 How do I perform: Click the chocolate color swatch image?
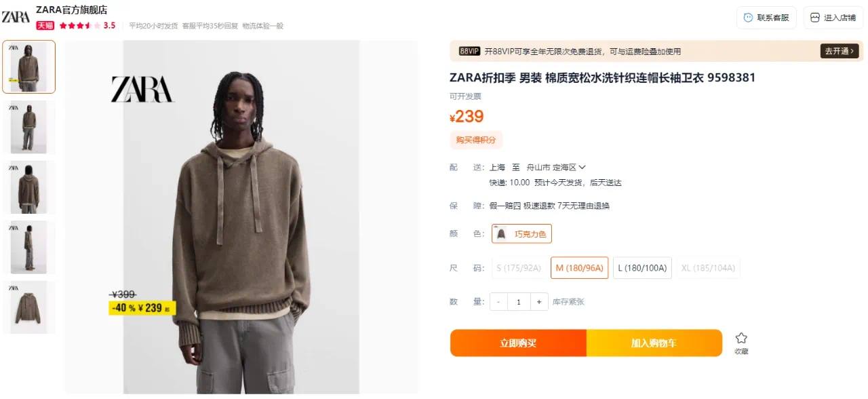[x=501, y=234]
